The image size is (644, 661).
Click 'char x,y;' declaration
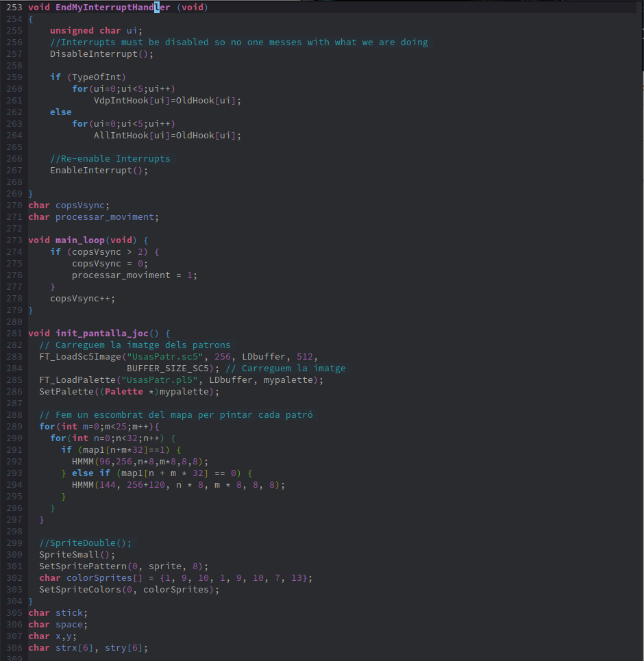[52, 636]
